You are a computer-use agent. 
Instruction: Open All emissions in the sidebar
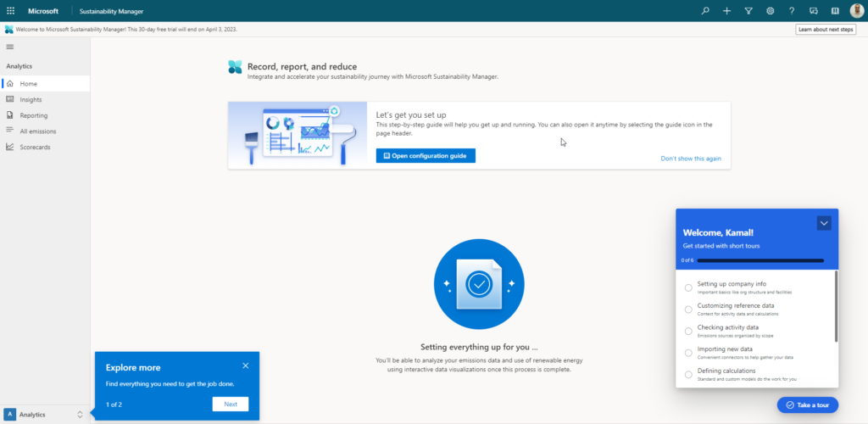(x=45, y=131)
